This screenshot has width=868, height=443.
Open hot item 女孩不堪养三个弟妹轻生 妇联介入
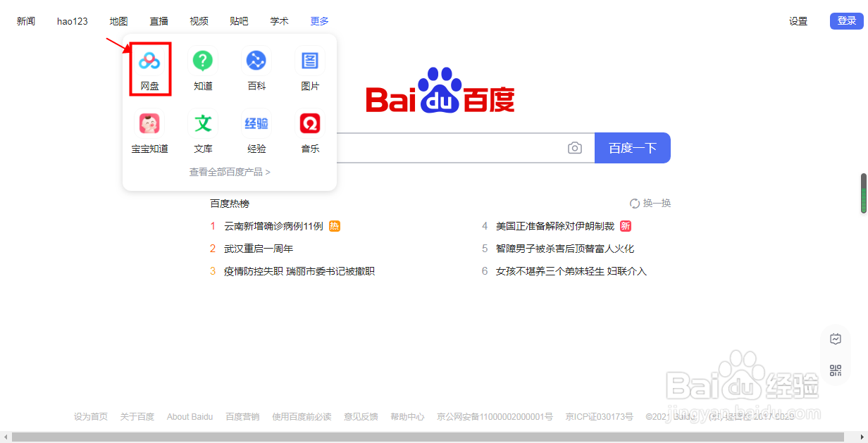coord(571,271)
